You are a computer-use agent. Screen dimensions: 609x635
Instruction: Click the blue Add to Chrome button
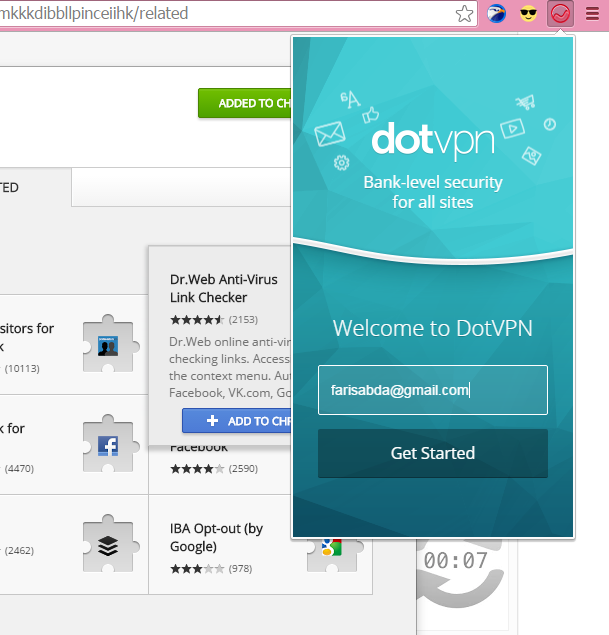tap(237, 421)
